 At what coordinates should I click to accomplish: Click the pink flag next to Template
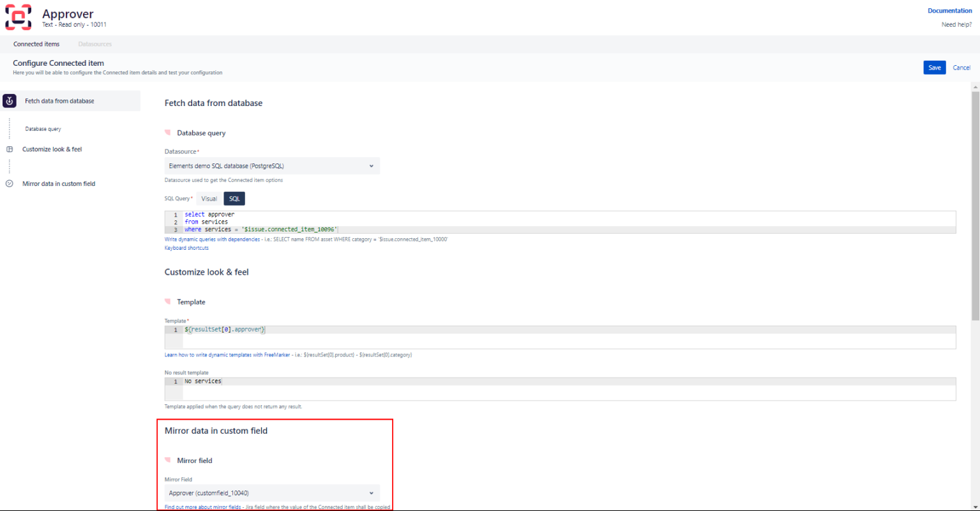tap(168, 301)
